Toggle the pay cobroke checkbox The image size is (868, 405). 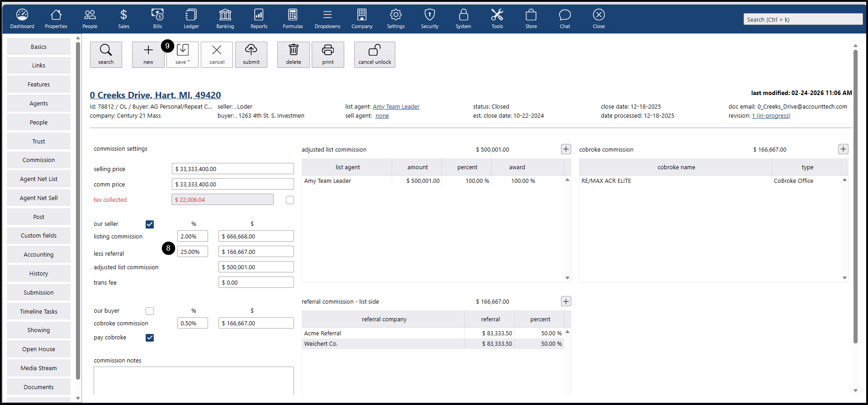coord(150,338)
